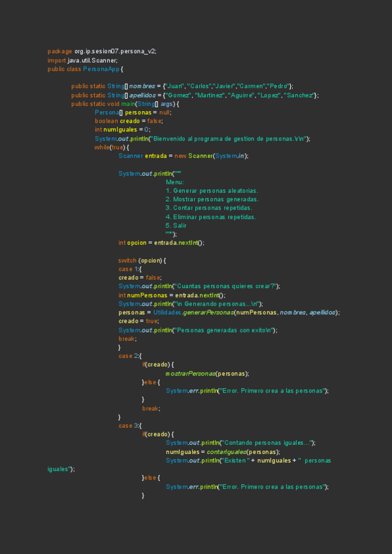Place cursor on the main method signature
The width and height of the screenshot is (392, 554).
point(125,104)
